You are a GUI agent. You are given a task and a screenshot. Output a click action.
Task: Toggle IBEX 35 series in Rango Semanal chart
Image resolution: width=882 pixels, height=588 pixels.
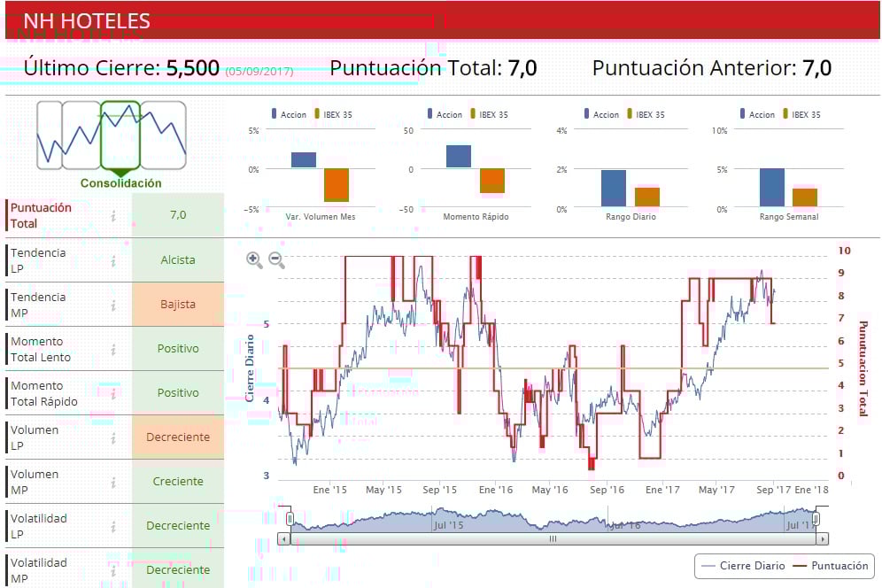coord(801,114)
